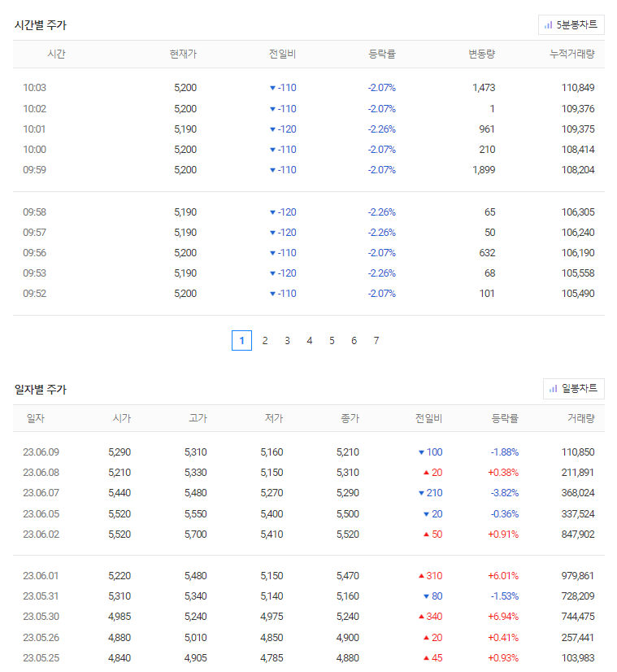Go to page 6 of hourly prices
617x672 pixels.
coord(354,341)
